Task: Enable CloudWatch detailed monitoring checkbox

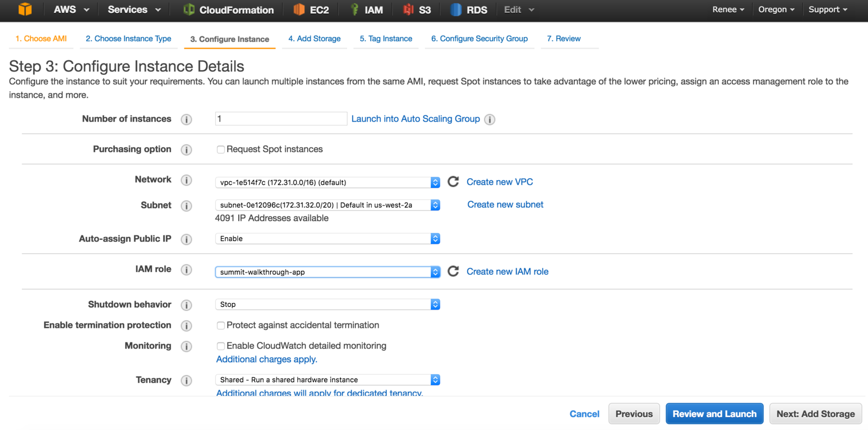Action: (221, 346)
